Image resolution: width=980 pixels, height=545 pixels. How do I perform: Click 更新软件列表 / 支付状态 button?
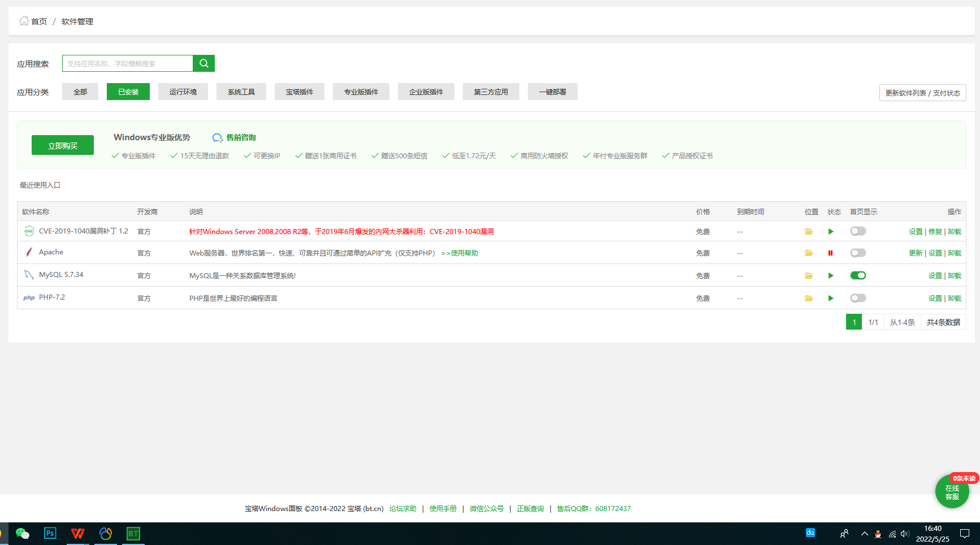(x=923, y=93)
